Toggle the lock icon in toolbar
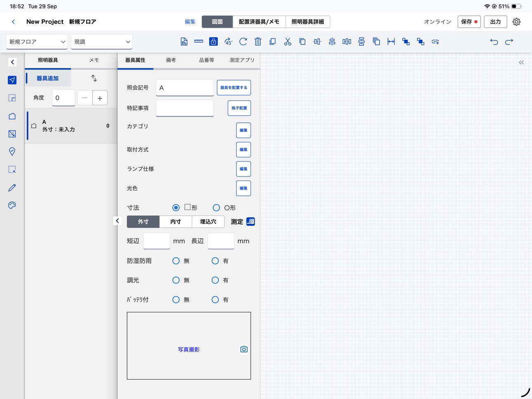The height and width of the screenshot is (399, 532). (213, 42)
